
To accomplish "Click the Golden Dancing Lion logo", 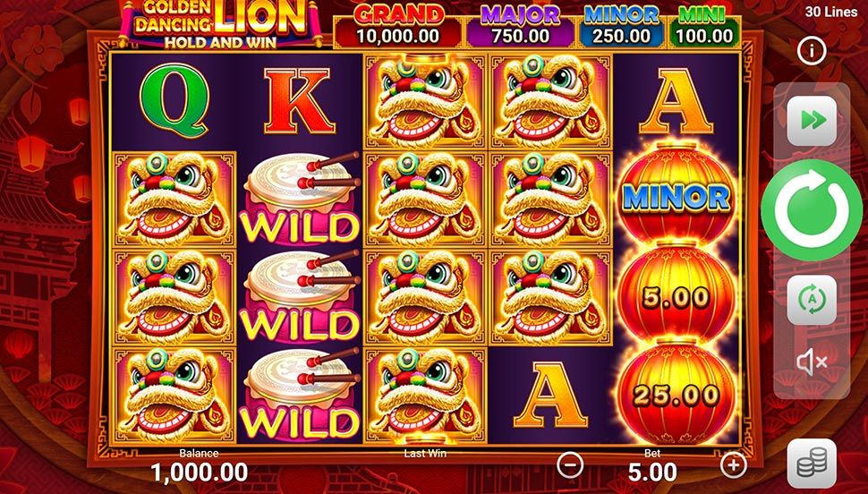I will tap(220, 23).
